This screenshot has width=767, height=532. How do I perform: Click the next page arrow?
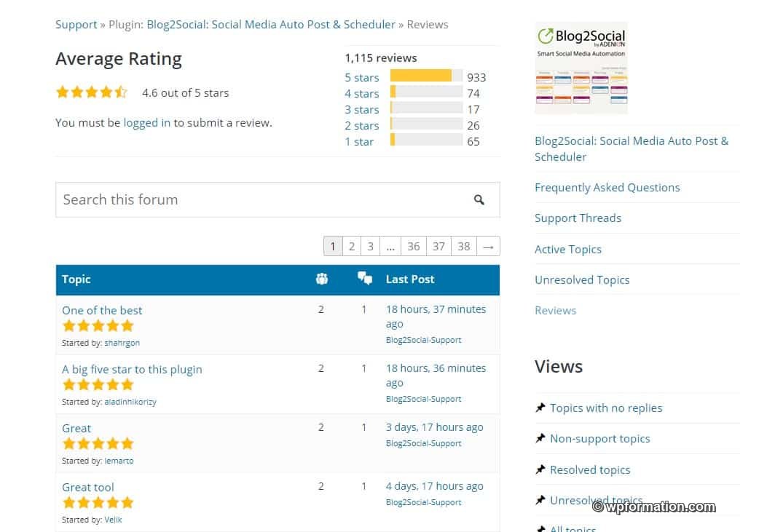[x=488, y=246]
